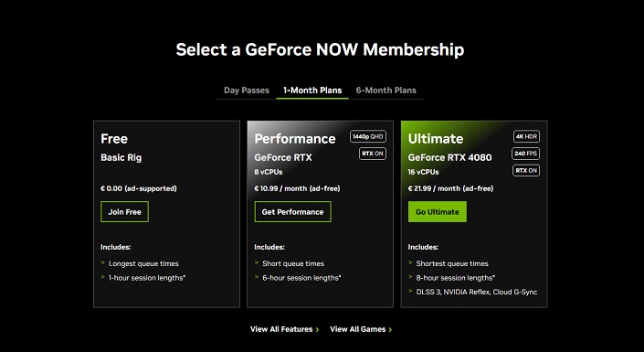The width and height of the screenshot is (644, 352).
Task: Click the Basic Rig text
Action: coord(121,158)
